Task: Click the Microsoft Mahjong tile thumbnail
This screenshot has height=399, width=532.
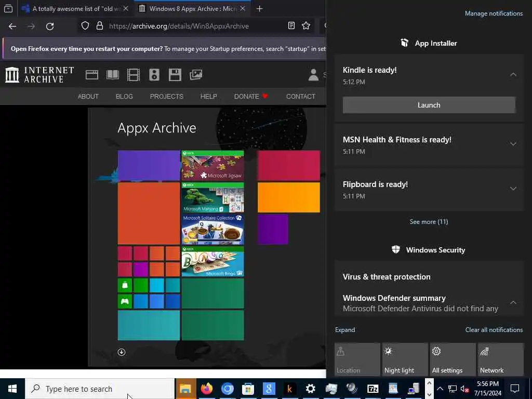Action: click(212, 197)
